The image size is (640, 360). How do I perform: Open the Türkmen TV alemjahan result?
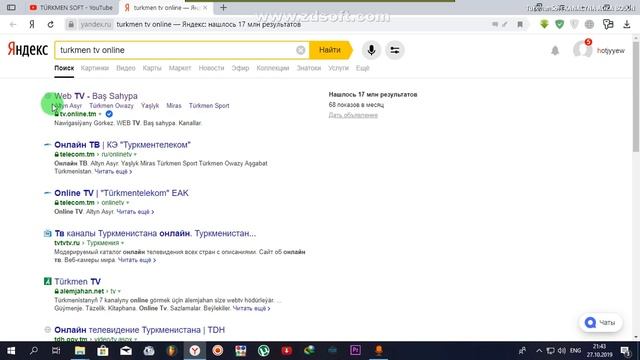tap(78, 282)
